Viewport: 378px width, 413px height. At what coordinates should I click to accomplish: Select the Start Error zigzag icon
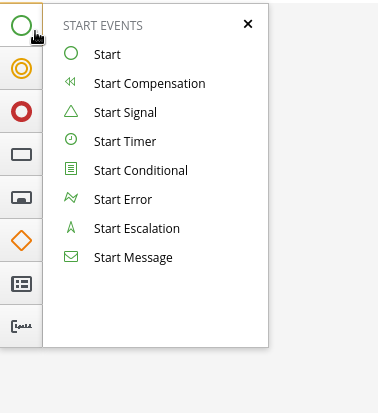[71, 198]
